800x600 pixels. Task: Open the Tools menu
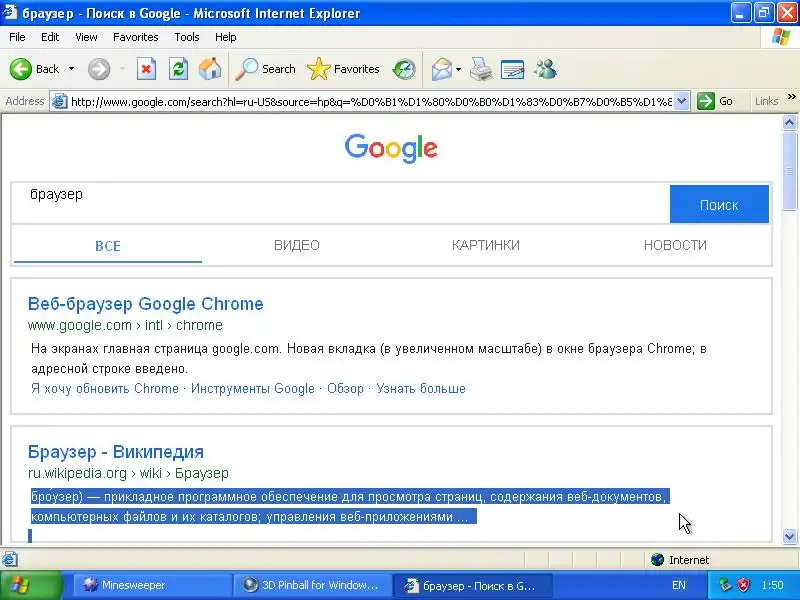(x=187, y=37)
